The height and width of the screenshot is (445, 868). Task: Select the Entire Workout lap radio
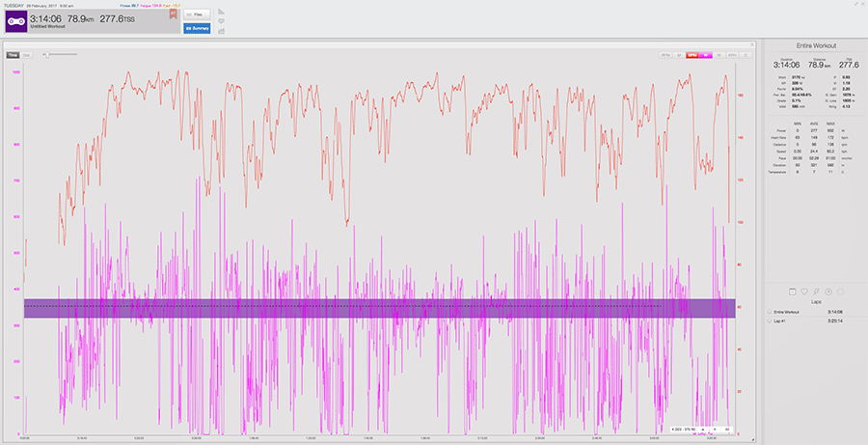coord(769,312)
